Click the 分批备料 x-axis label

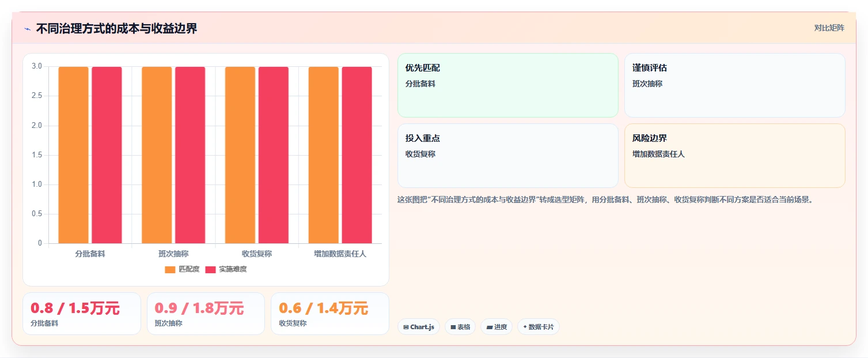click(90, 254)
